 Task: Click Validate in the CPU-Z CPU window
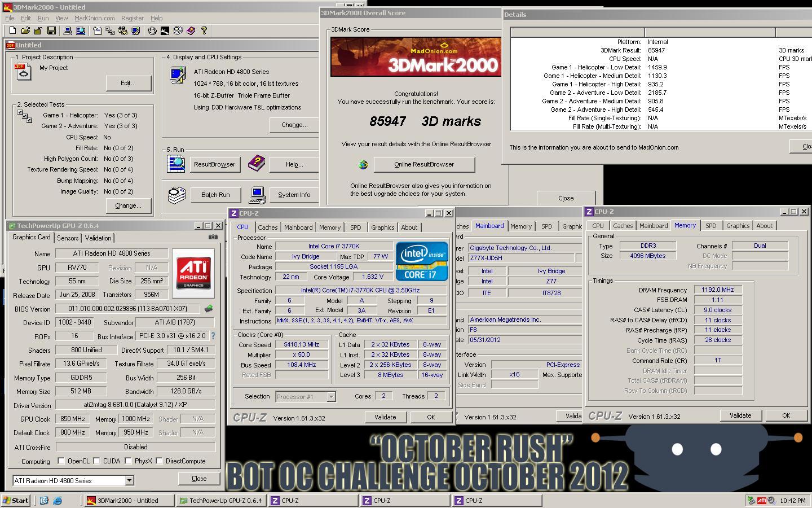[385, 417]
